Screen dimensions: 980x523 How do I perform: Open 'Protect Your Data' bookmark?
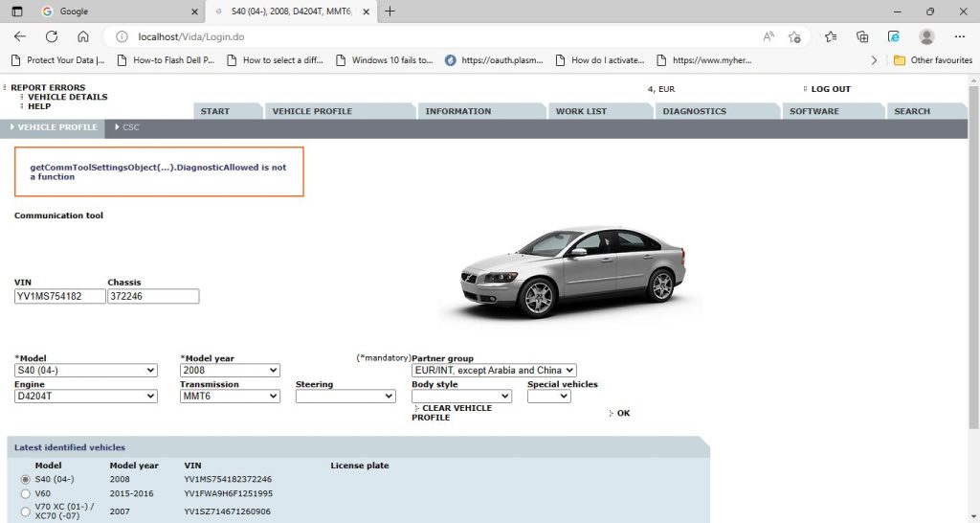click(x=58, y=60)
